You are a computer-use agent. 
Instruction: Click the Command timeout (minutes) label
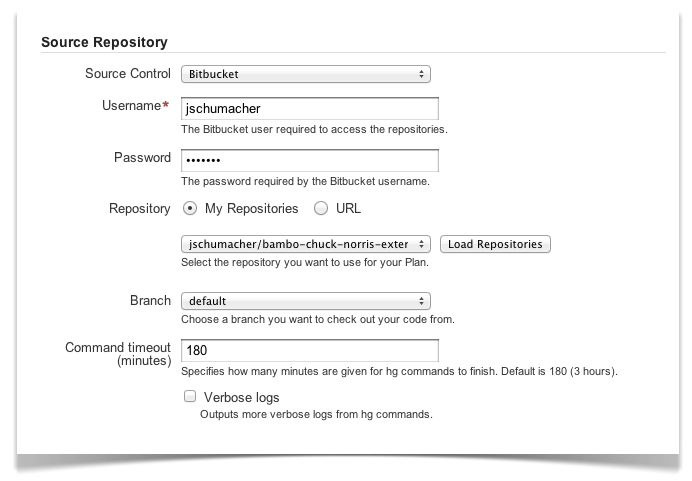(118, 354)
